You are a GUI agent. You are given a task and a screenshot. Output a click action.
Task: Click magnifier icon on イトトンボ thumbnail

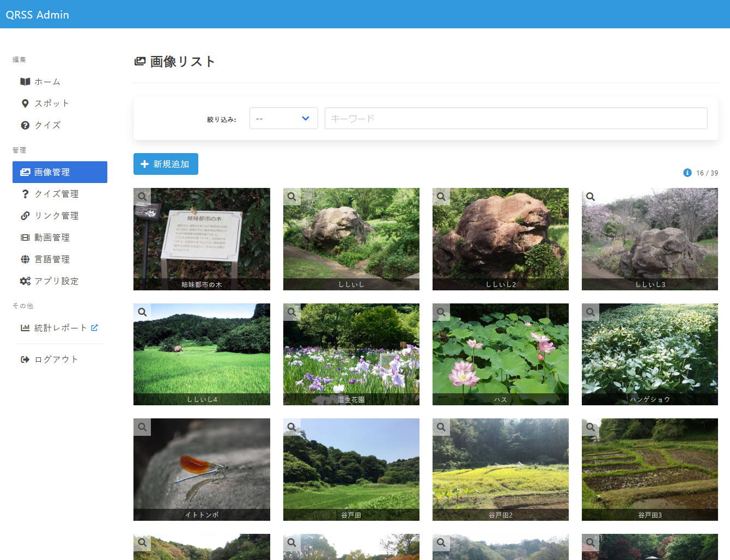142,427
